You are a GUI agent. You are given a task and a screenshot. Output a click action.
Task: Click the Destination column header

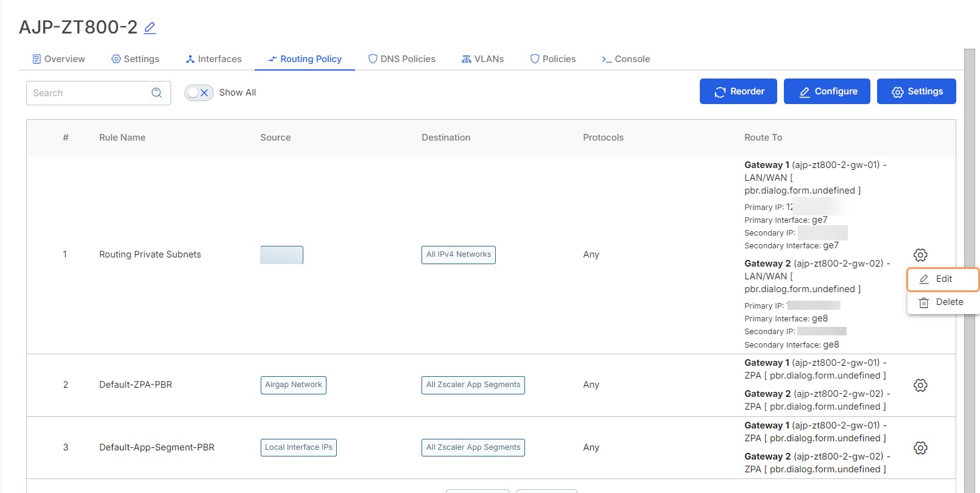point(446,138)
